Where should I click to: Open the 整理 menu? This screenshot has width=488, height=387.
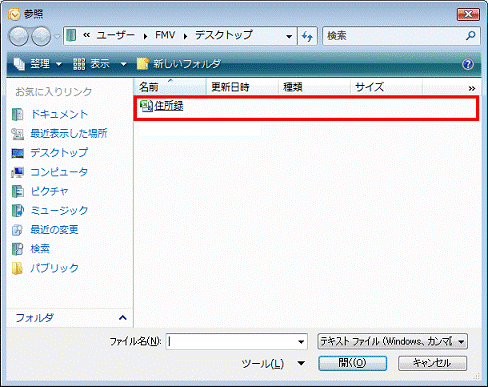point(37,64)
